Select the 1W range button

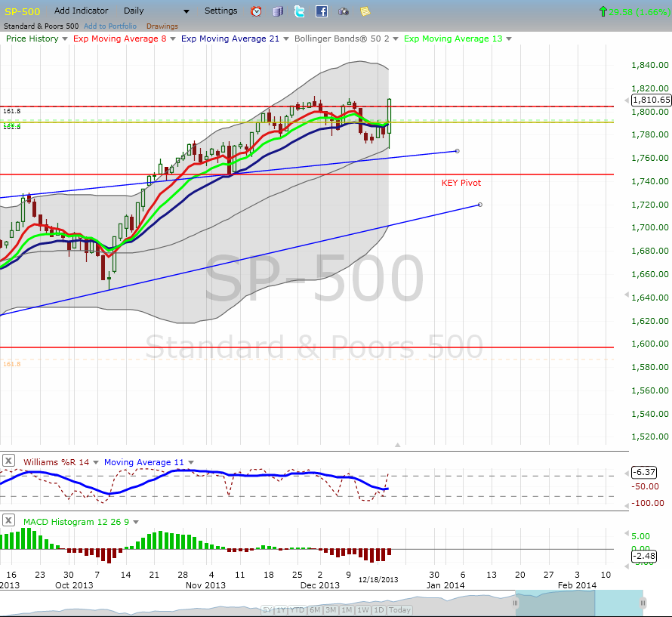point(363,609)
